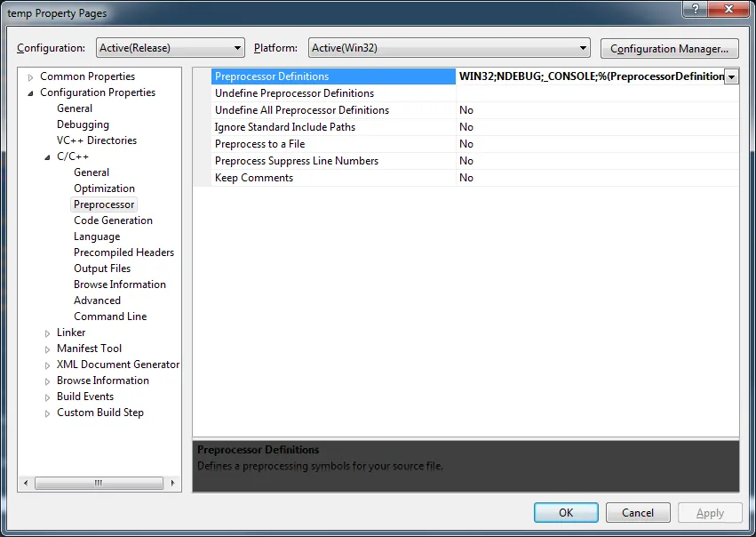Select Code Generation in the tree

coord(114,220)
